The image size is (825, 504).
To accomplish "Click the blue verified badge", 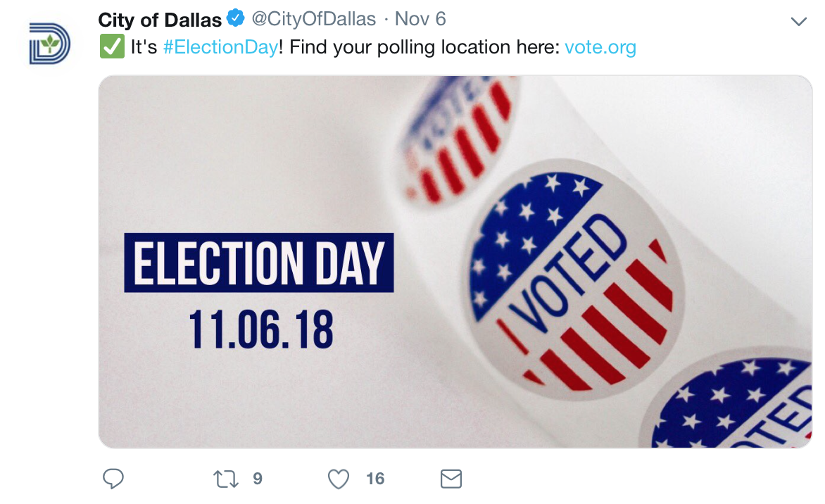I will (x=235, y=19).
